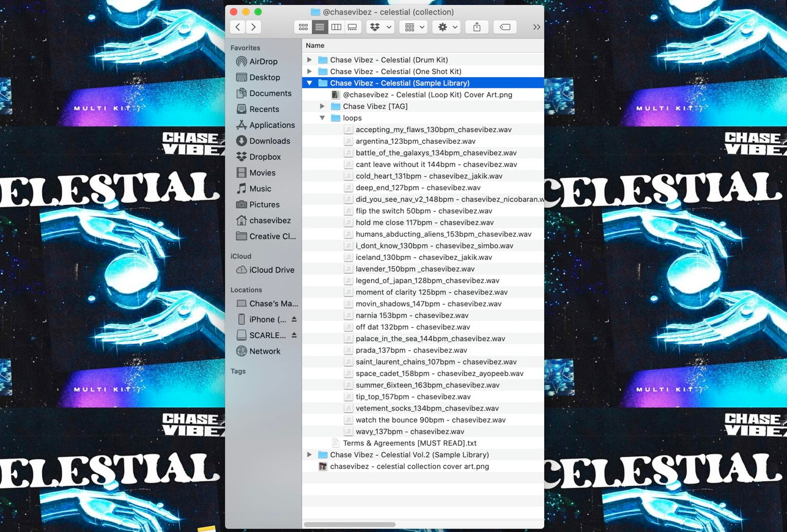Open the group-by arrangement dropdown
Image resolution: width=787 pixels, height=532 pixels.
pos(413,27)
